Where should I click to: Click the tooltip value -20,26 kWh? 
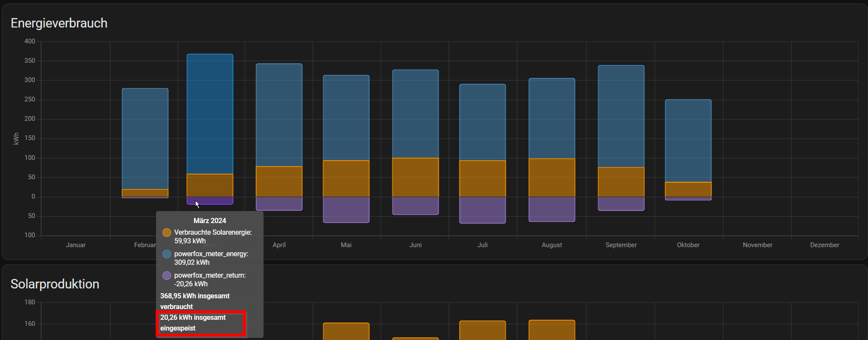pos(191,284)
